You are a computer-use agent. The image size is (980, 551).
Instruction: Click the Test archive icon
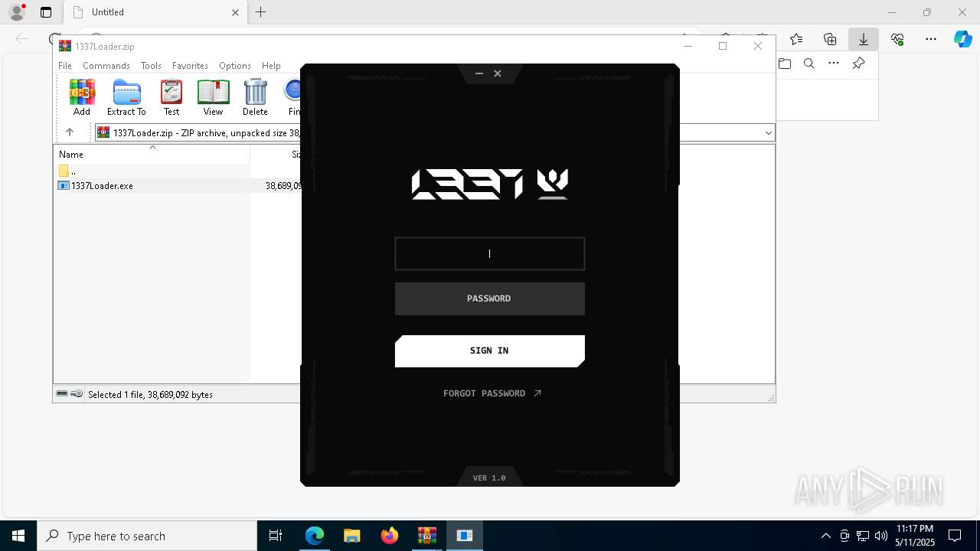(x=171, y=97)
